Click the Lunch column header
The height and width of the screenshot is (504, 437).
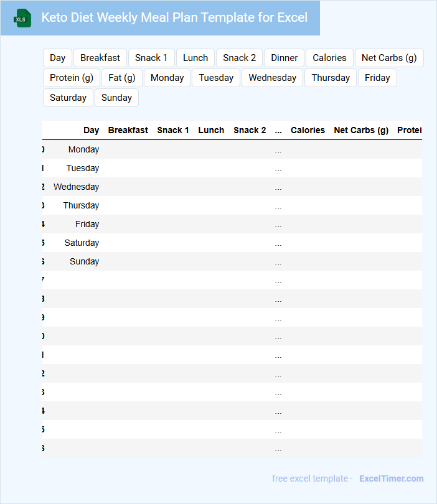(x=211, y=130)
